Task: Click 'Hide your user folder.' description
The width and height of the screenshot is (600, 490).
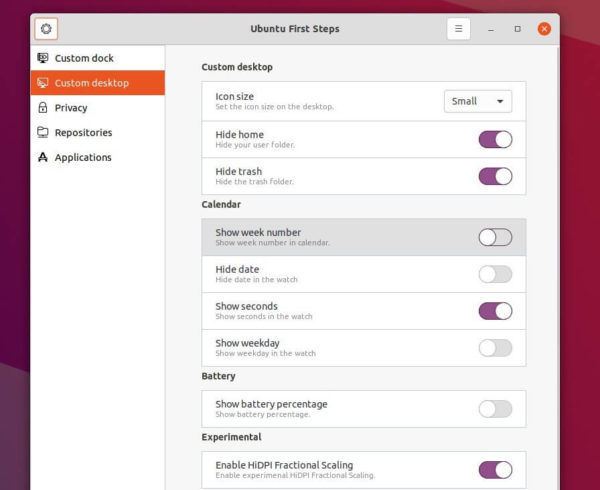Action: (x=255, y=145)
